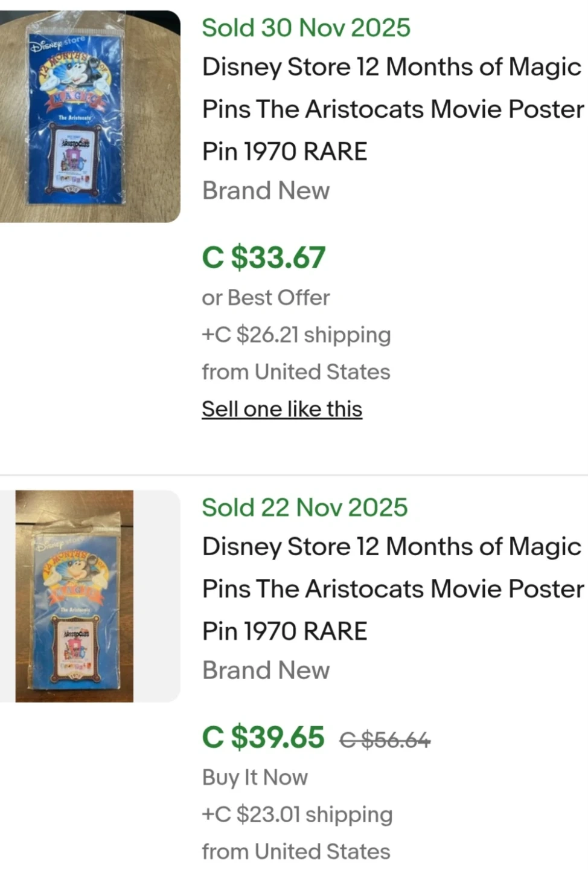The height and width of the screenshot is (870, 588).
Task: Click the Disney Store logo in the 30 Nov thumbnail
Action: (x=59, y=43)
